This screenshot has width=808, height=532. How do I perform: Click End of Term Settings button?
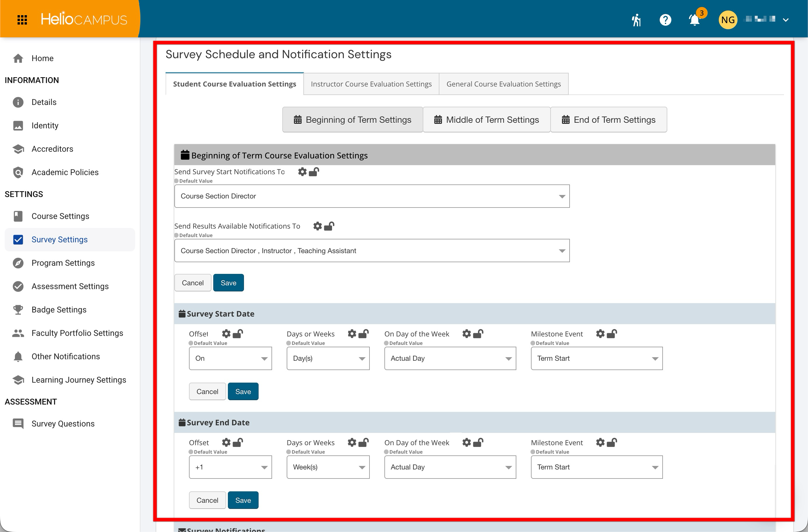click(x=608, y=120)
